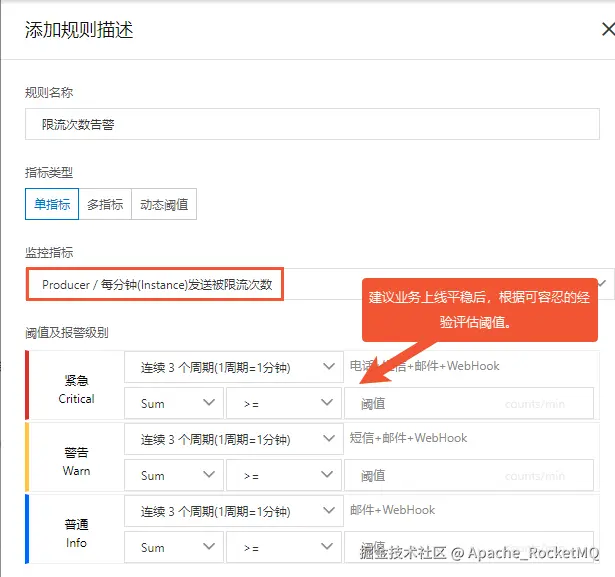Close the 添加规则描述 dialog
Screen dimensions: 615x577
coord(608,29)
